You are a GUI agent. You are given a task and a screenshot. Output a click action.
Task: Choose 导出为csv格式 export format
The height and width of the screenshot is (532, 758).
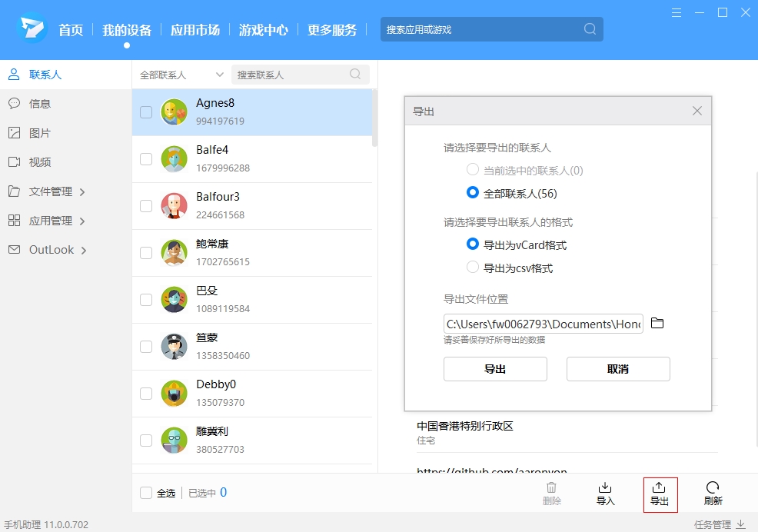471,268
